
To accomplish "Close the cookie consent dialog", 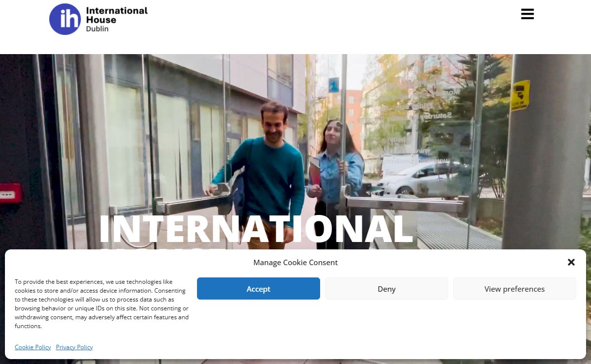I will (x=571, y=262).
